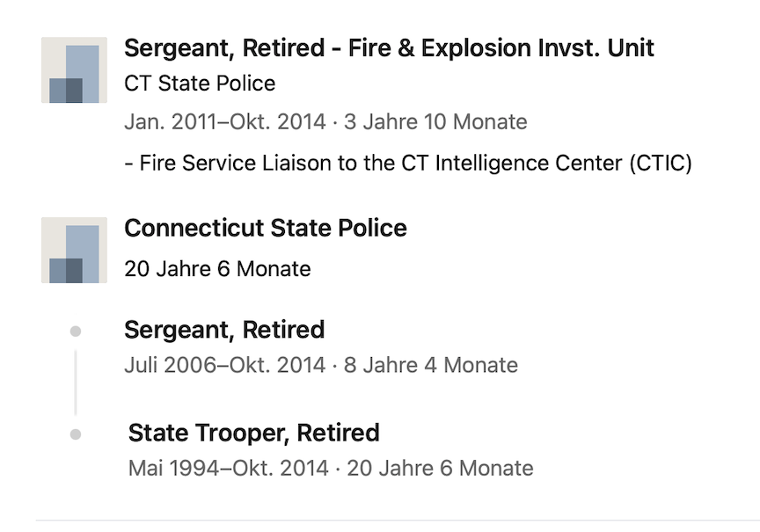The height and width of the screenshot is (532, 760).
Task: Select the Connecticut State Police heading
Action: [x=265, y=229]
